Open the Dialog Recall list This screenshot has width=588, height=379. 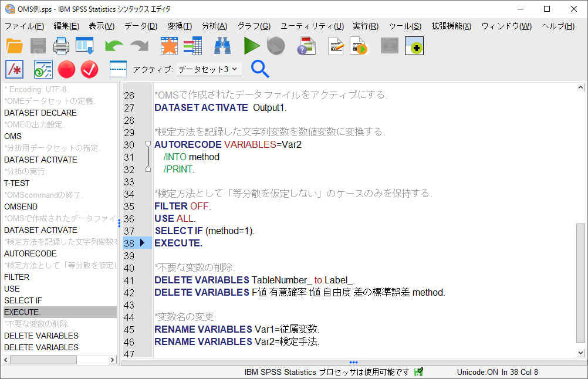coord(84,45)
